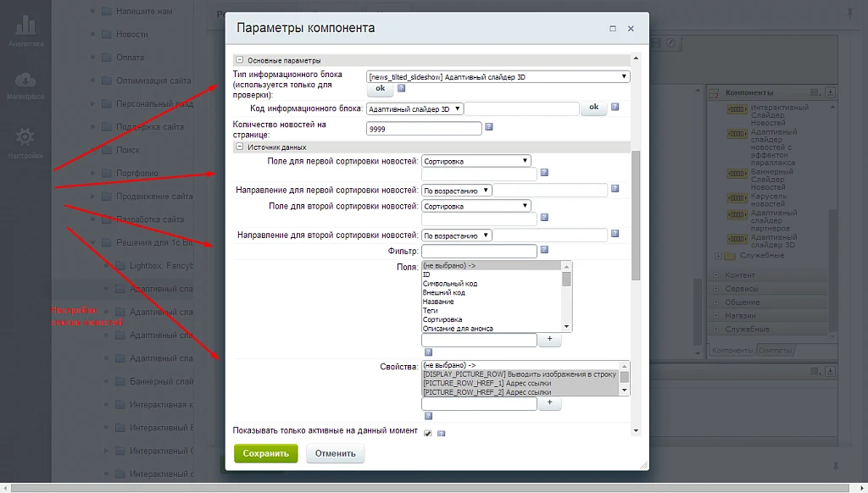The height and width of the screenshot is (493, 868).
Task: Click help icon beside information block type ok button
Action: pyautogui.click(x=401, y=88)
